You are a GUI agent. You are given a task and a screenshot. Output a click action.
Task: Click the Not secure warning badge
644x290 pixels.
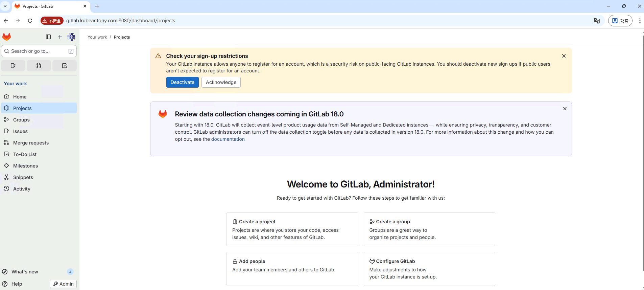52,21
